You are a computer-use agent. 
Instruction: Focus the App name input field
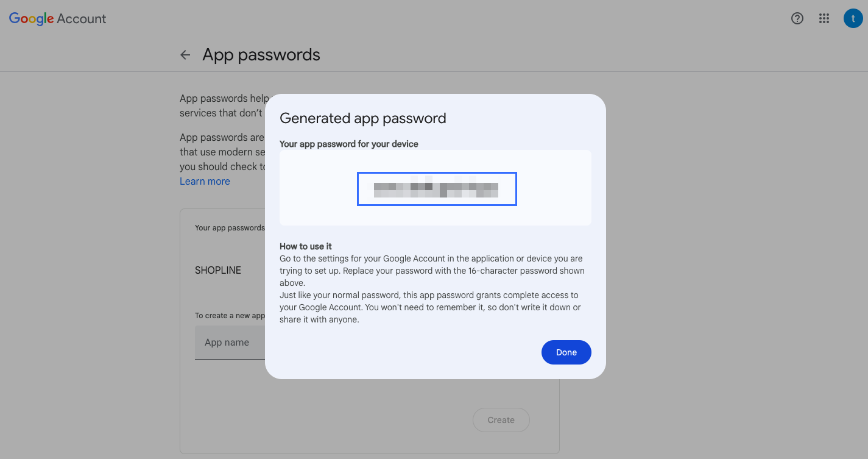[x=228, y=342]
